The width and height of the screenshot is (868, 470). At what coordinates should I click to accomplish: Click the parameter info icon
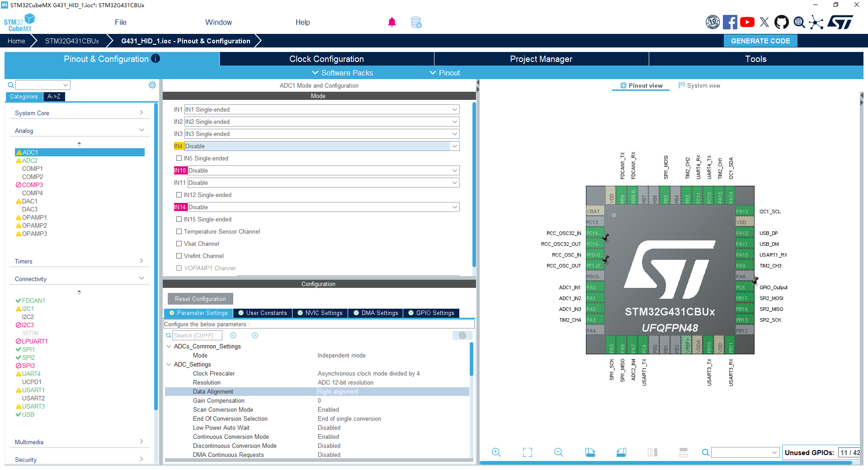(x=462, y=335)
